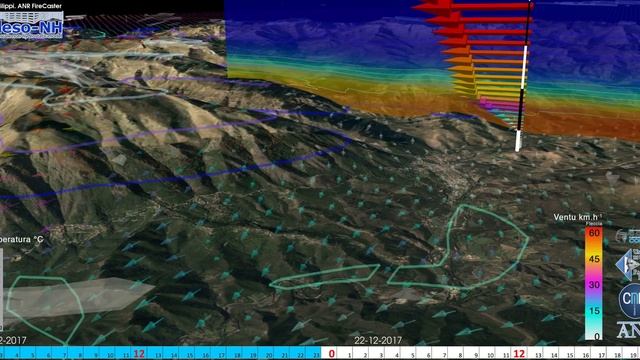Jump to hour 23 on cyan timeline
640x360 pixels.
point(316,356)
